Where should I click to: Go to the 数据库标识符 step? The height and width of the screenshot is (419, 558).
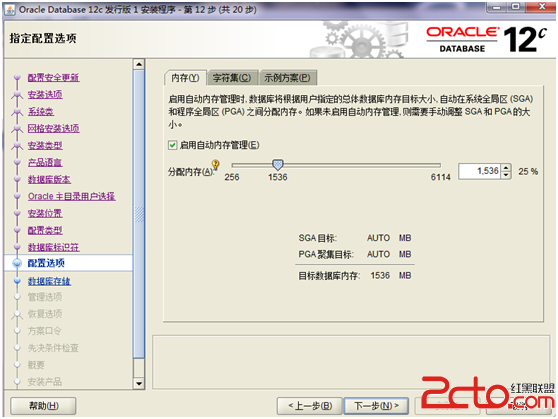53,247
